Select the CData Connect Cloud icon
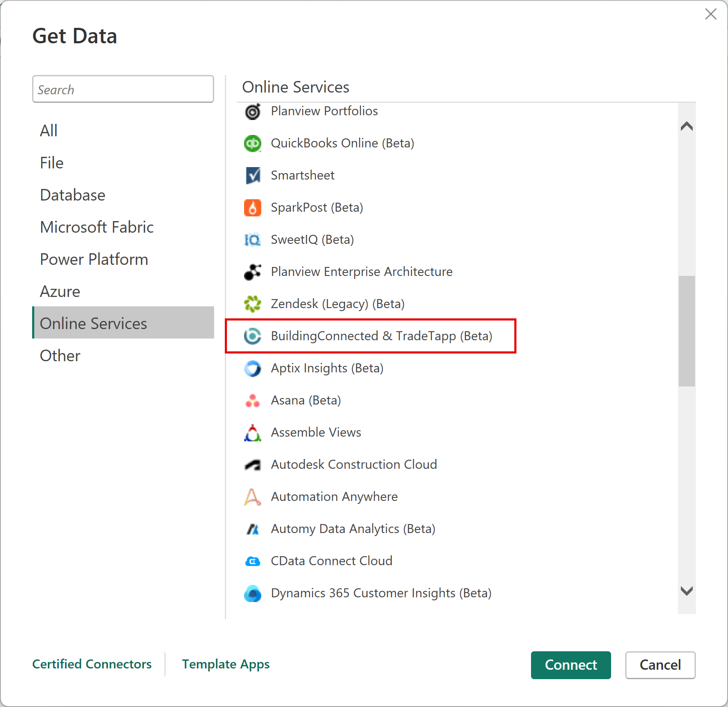Image resolution: width=728 pixels, height=707 pixels. pos(253,561)
